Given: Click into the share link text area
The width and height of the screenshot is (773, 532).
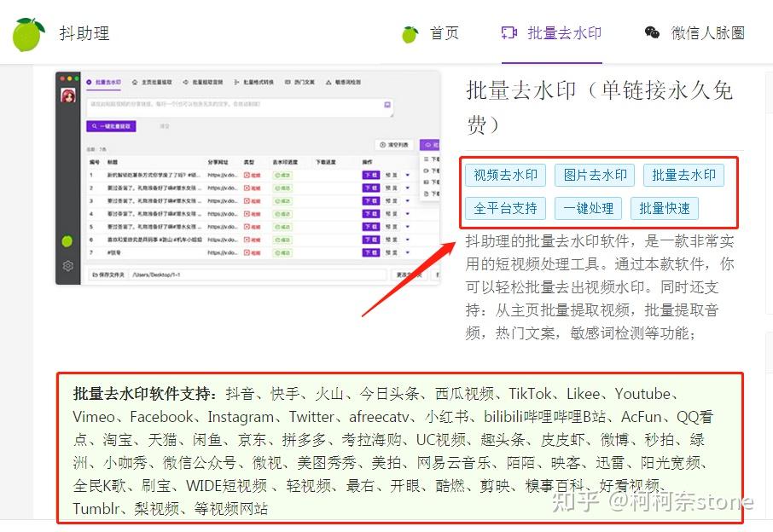Looking at the screenshot, I should [240, 108].
